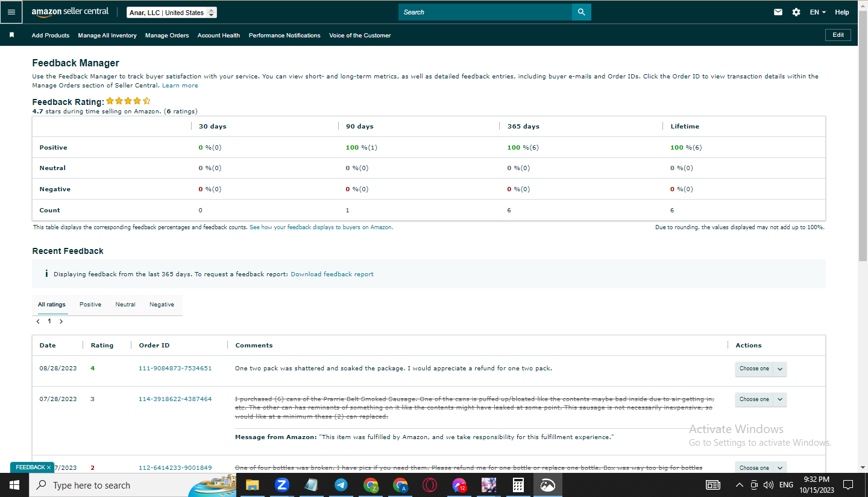Open Account Health
Image resolution: width=868 pixels, height=497 pixels.
(x=219, y=36)
